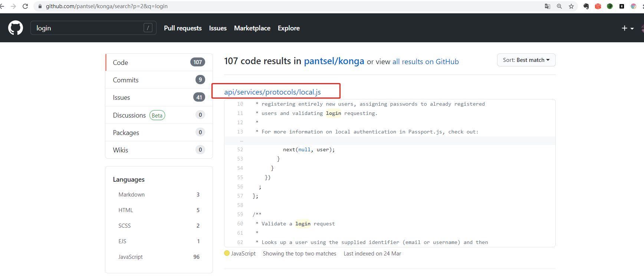Screen dimensions: 644x277
Task: Click the slash shortcut icon in search box
Action: coord(148,28)
